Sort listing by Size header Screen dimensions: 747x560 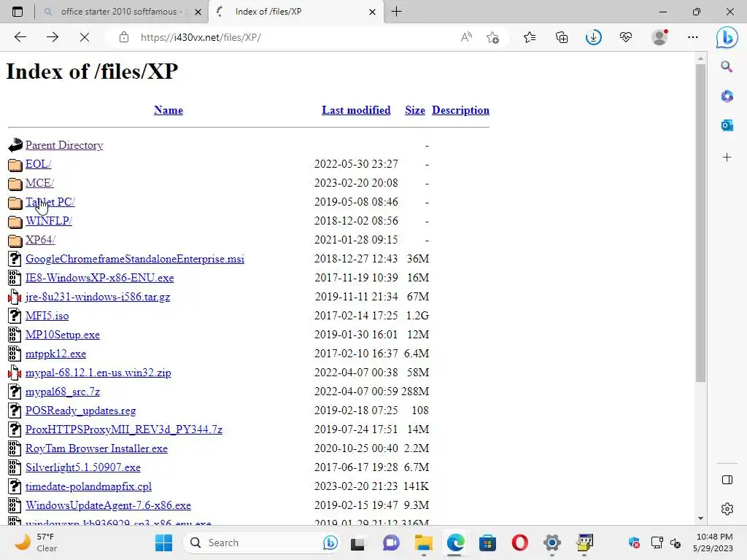[415, 110]
